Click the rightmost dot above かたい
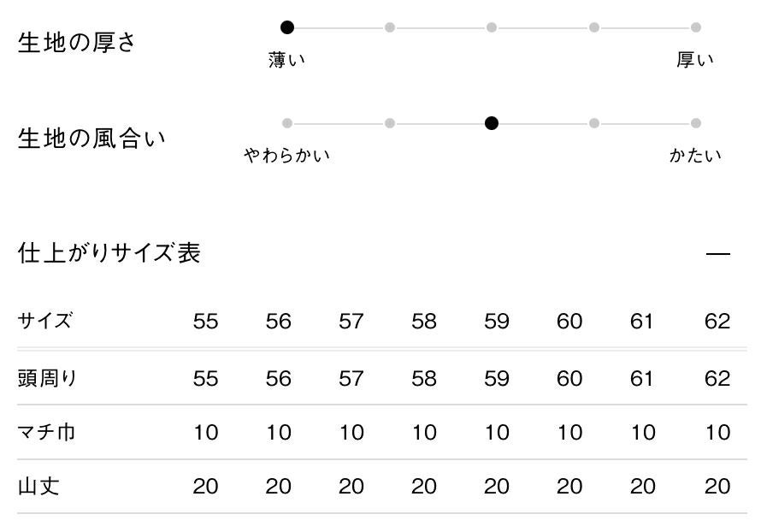This screenshot has width=761, height=532. [696, 123]
